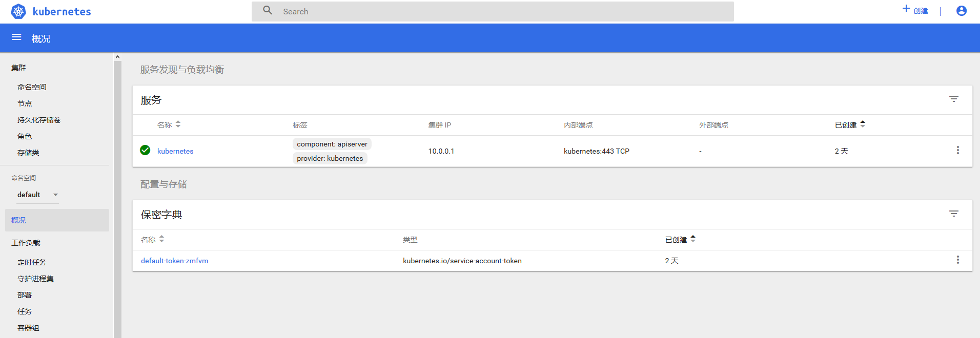The image size is (980, 338).
Task: Click the search magnifier icon
Action: click(268, 10)
